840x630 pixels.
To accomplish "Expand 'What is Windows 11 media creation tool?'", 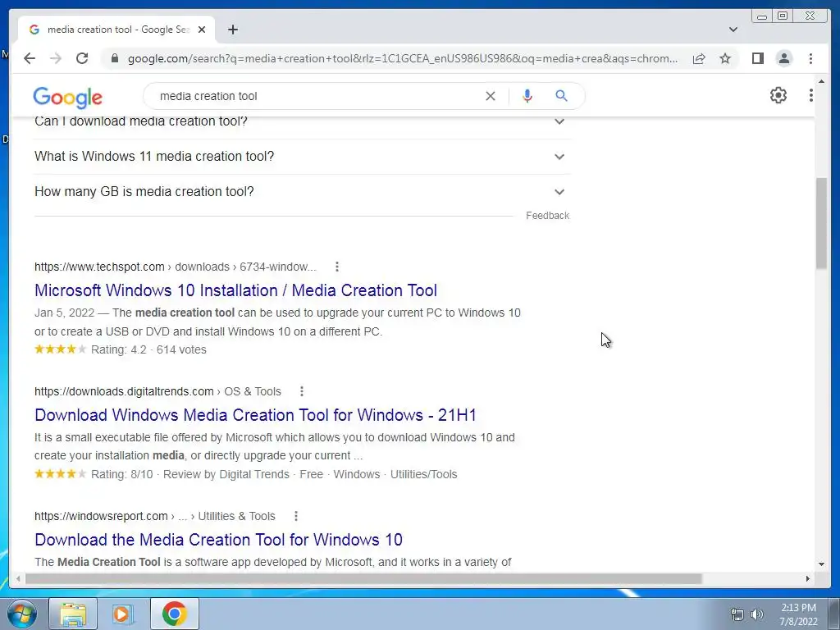I will pyautogui.click(x=303, y=157).
